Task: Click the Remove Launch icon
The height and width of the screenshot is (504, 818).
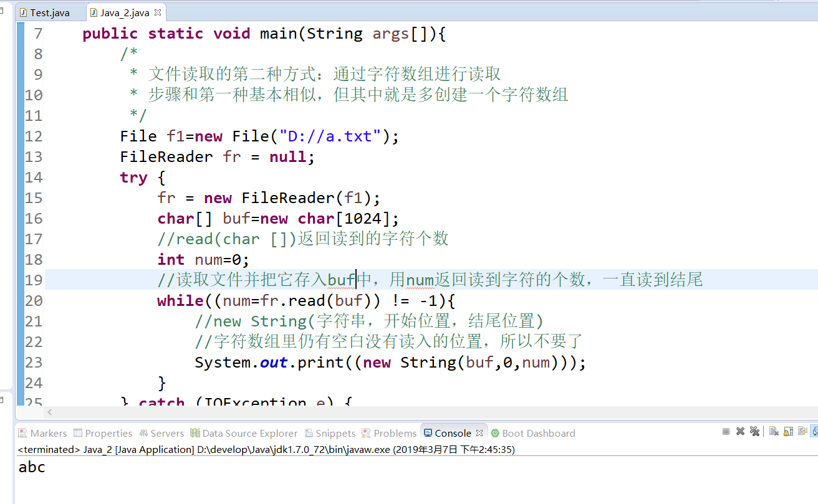Action: pos(740,431)
